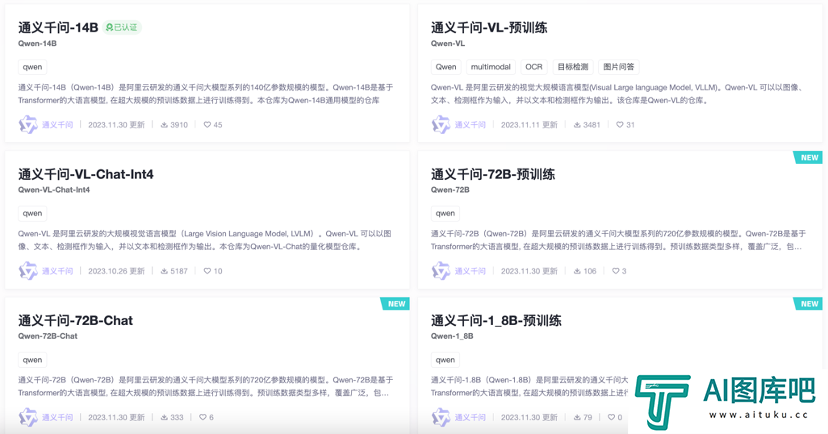The height and width of the screenshot is (434, 828).
Task: Select the multimodal tag
Action: (x=491, y=67)
